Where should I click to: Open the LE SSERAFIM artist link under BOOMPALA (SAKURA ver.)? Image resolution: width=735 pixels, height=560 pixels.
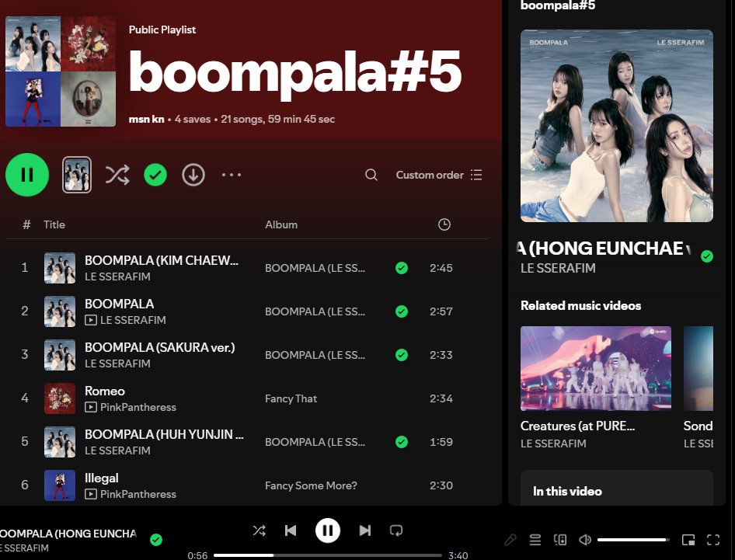coord(117,363)
